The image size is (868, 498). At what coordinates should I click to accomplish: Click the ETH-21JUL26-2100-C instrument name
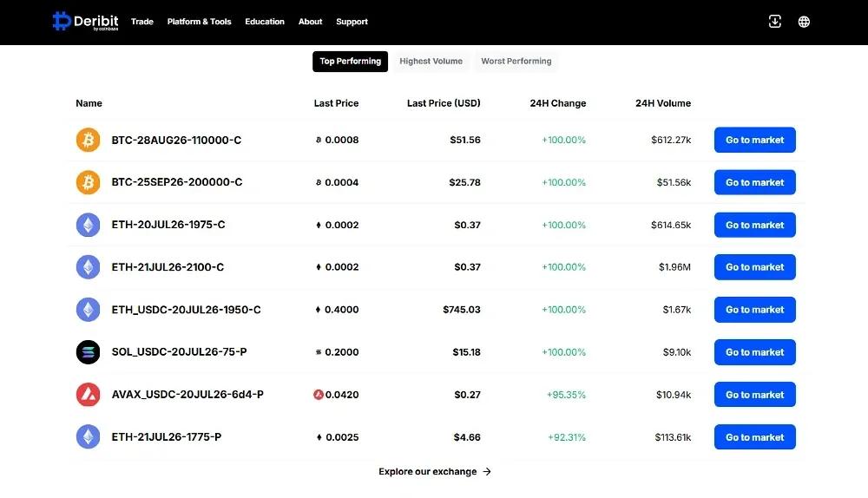pyautogui.click(x=168, y=266)
